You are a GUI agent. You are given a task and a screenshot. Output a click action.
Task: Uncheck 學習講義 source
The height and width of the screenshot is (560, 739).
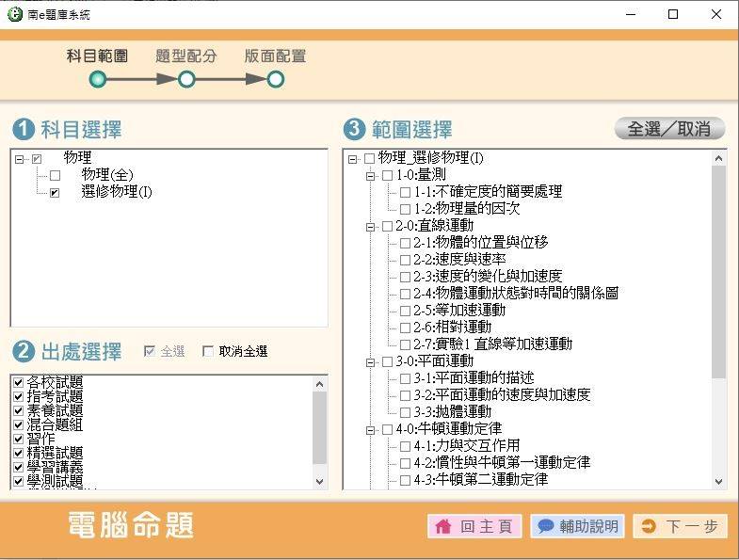[x=19, y=467]
